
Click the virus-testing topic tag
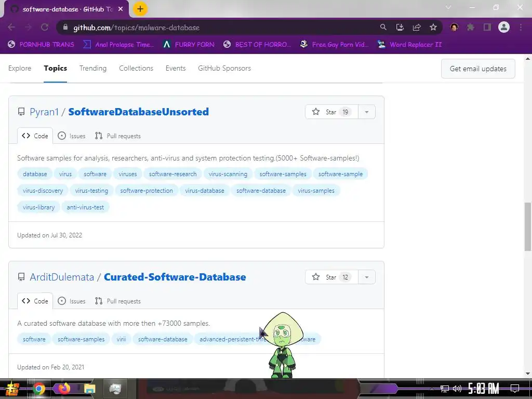point(91,191)
